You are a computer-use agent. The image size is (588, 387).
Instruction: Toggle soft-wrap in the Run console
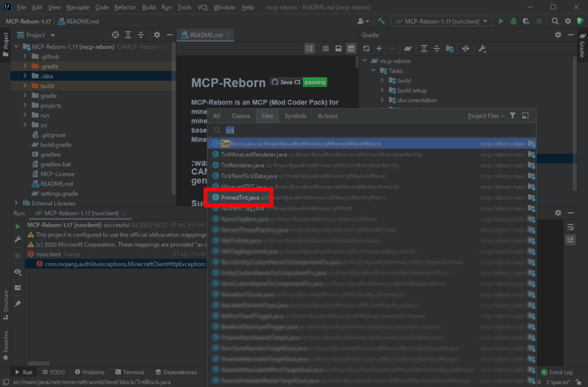click(570, 227)
